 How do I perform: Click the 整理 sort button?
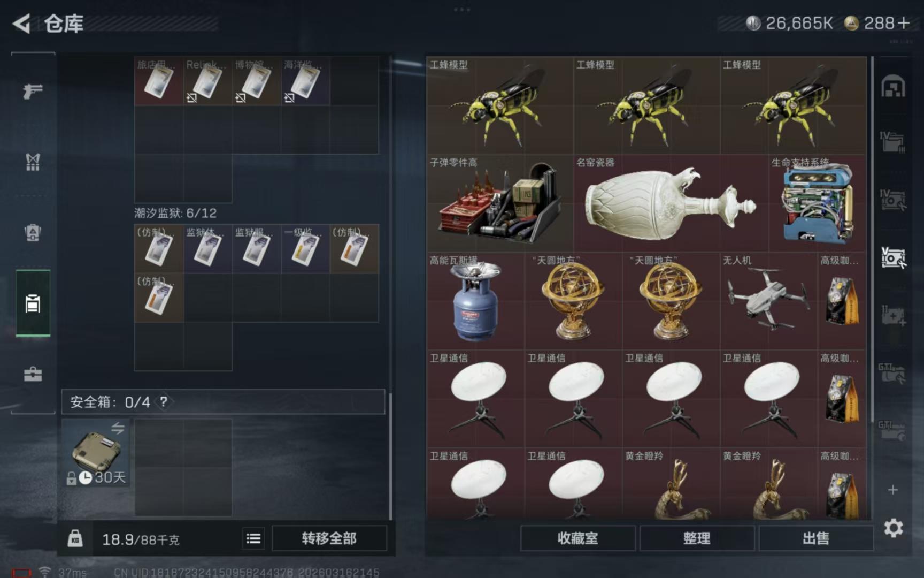point(697,538)
